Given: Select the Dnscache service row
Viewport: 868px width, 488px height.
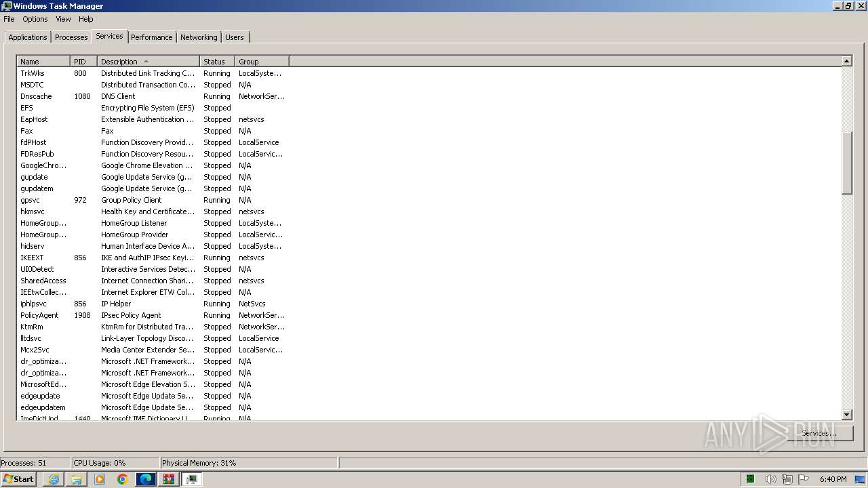Looking at the screenshot, I should click(x=429, y=96).
